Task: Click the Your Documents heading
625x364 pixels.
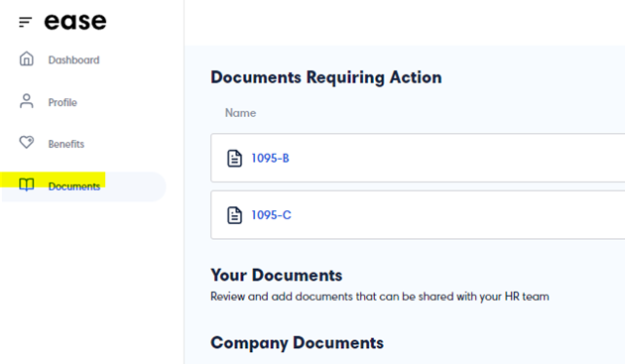Action: point(276,275)
